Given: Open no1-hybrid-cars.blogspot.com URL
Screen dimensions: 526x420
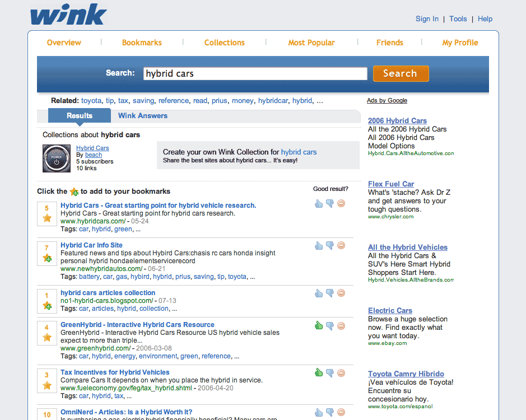Looking at the screenshot, I should [106, 301].
